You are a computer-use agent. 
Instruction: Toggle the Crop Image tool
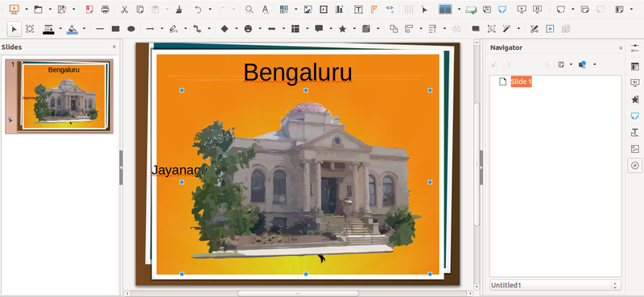[491, 29]
